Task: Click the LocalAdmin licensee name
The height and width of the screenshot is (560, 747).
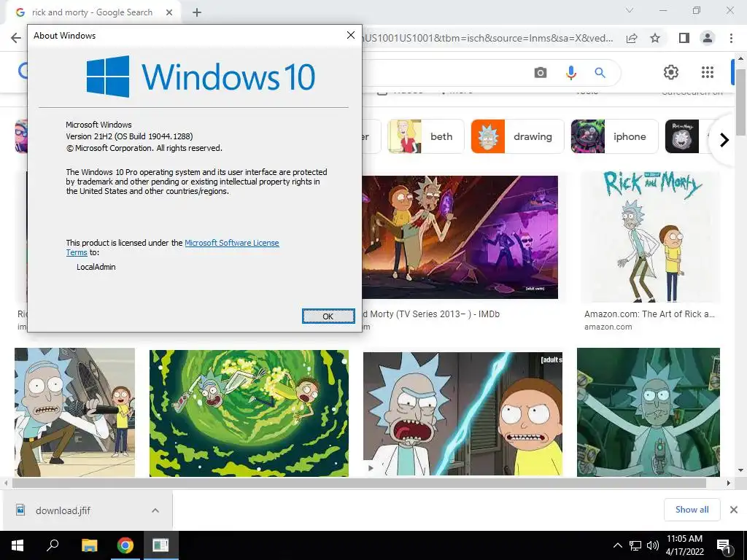Action: click(x=96, y=267)
